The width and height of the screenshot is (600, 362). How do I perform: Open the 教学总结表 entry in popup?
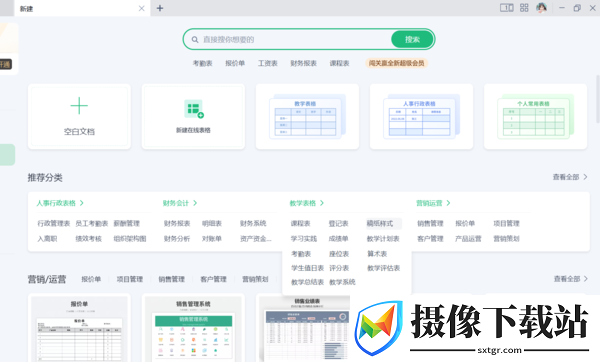point(307,282)
